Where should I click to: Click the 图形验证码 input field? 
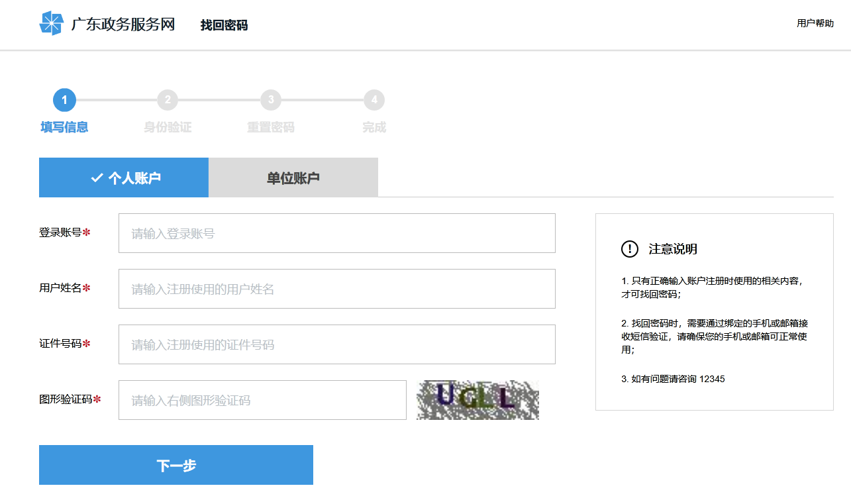point(262,399)
